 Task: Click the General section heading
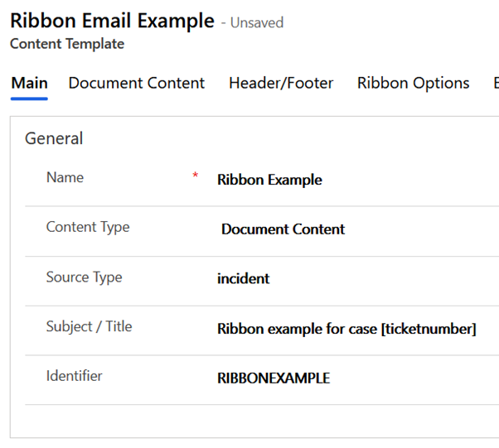click(x=54, y=138)
